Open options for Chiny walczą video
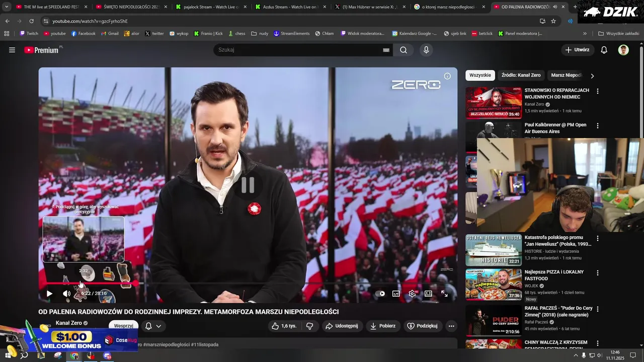This screenshot has height=362, width=644. pyautogui.click(x=598, y=343)
